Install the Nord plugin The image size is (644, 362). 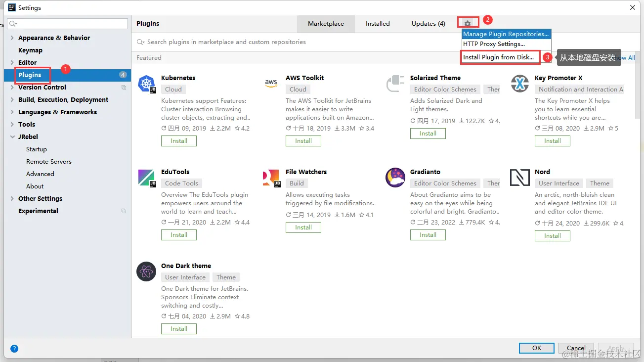553,236
